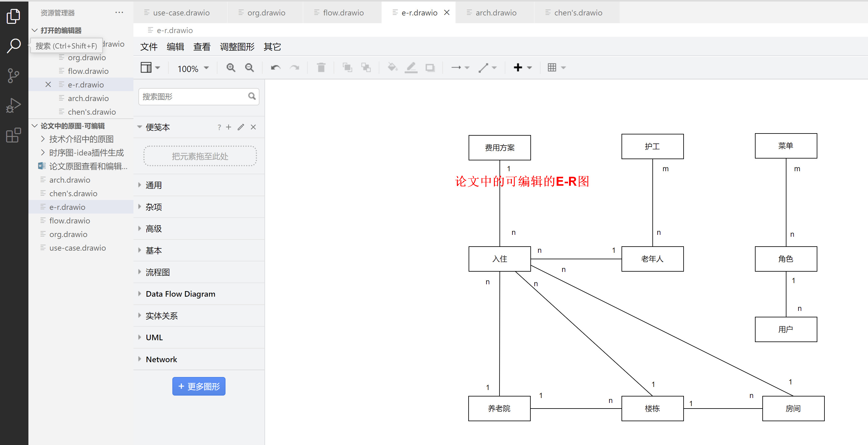868x445 pixels.
Task: Expand the 实体关系 shape category
Action: coord(162,316)
